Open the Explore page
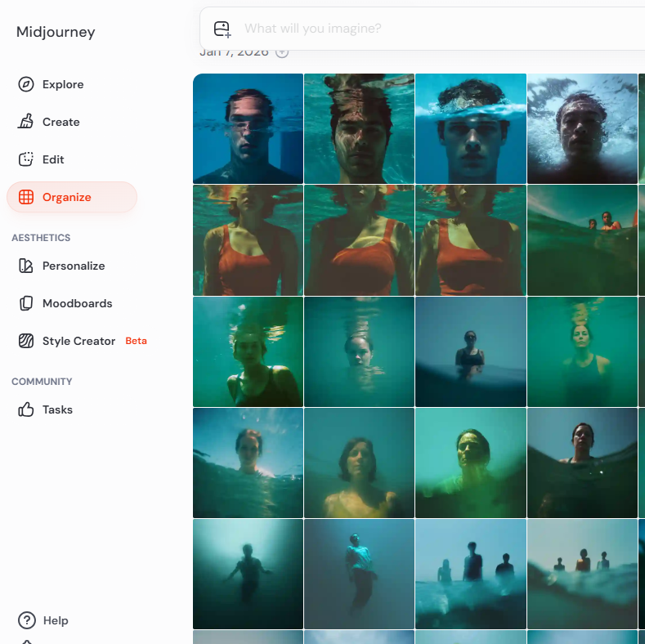 pyautogui.click(x=63, y=84)
